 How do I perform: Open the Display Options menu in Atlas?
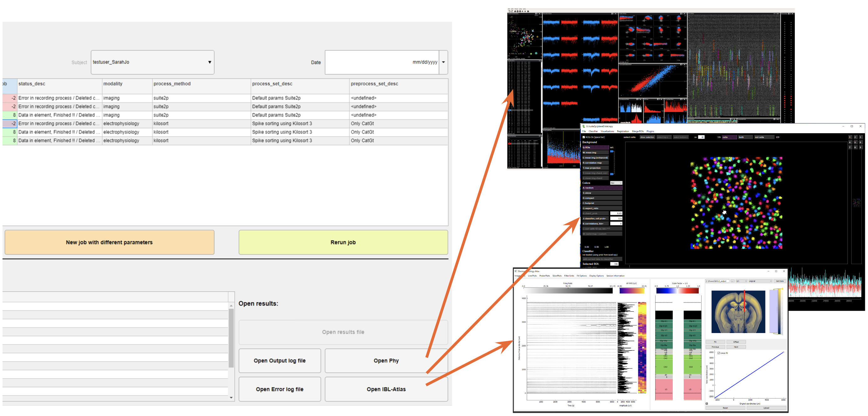(x=596, y=276)
